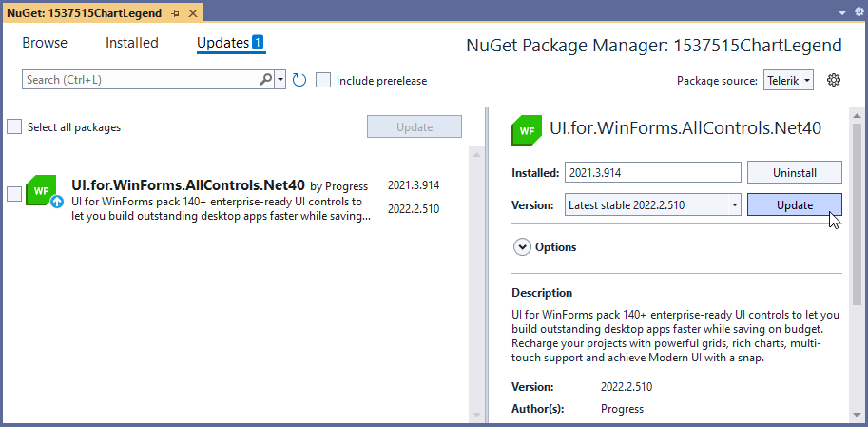Click Update next to the Version dropdown
This screenshot has height=427, width=868.
click(x=794, y=204)
